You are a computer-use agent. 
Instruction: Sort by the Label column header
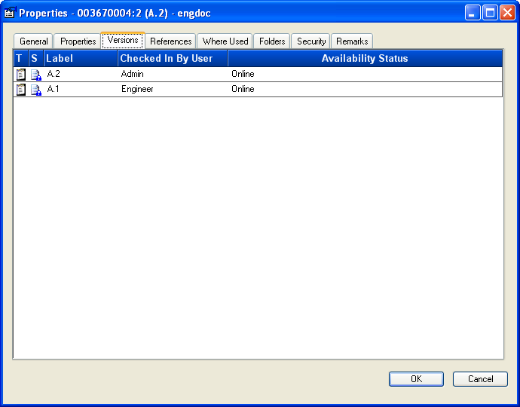[x=81, y=58]
